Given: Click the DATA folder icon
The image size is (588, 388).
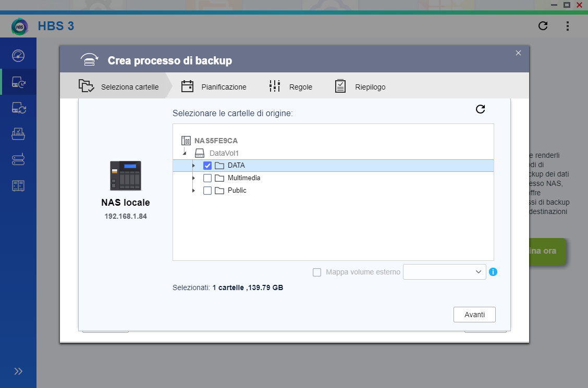Looking at the screenshot, I should pos(219,166).
